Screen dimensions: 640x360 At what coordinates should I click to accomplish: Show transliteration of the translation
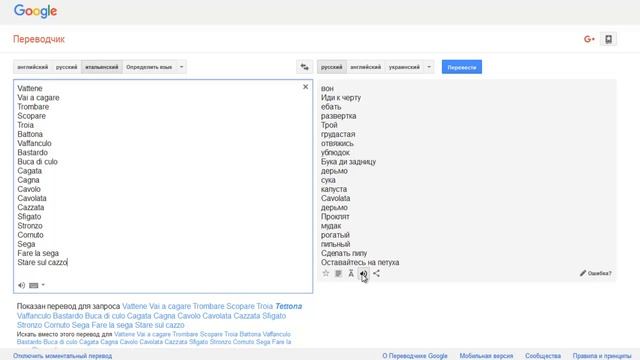click(x=351, y=273)
